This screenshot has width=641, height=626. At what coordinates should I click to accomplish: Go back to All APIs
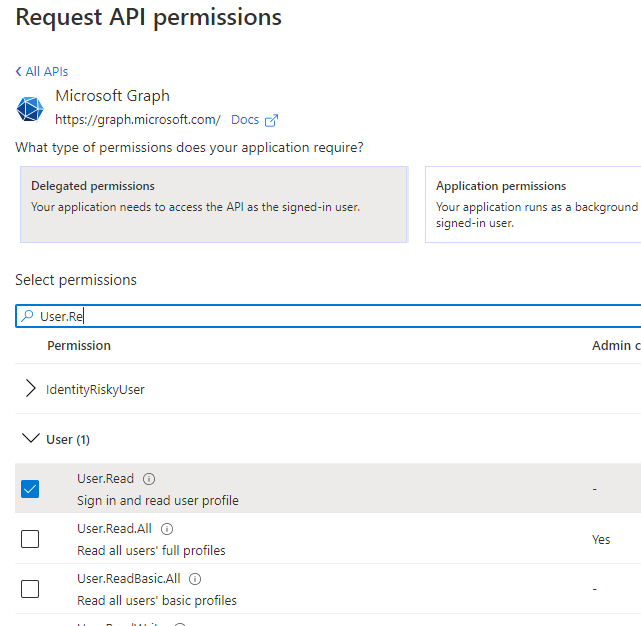pos(42,72)
